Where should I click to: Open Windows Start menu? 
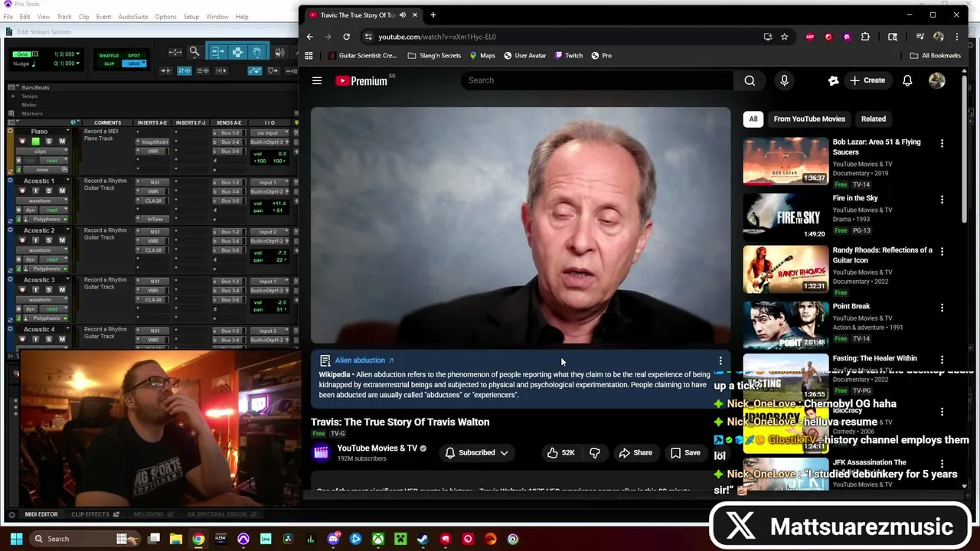pyautogui.click(x=15, y=539)
